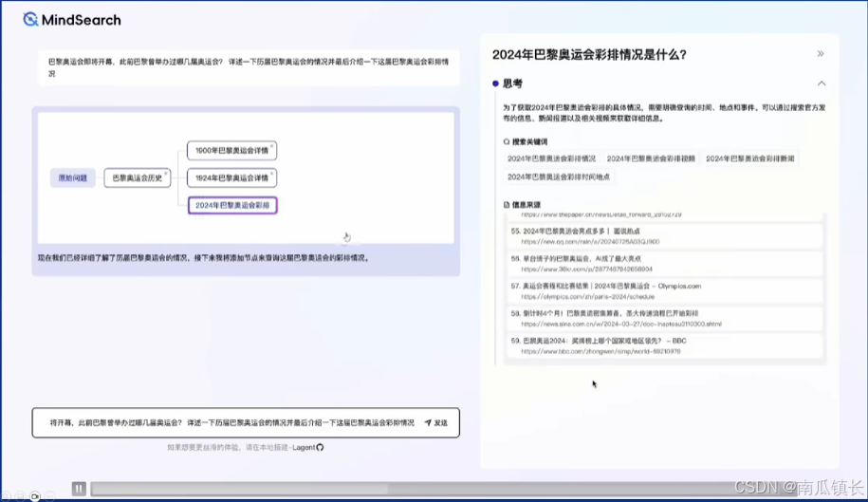Click keyword chip 2024年巴黎奥运会彩排情况
This screenshot has height=502, width=868.
551,158
